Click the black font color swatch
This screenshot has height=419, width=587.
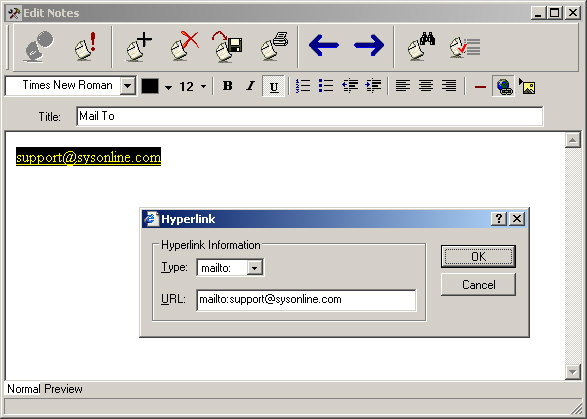tap(150, 86)
